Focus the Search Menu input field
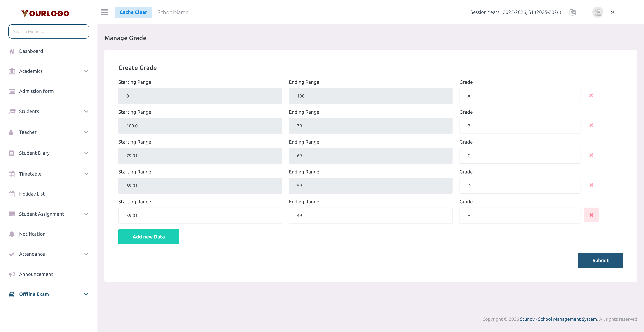Screen dimensions: 644x332 [x=49, y=31]
